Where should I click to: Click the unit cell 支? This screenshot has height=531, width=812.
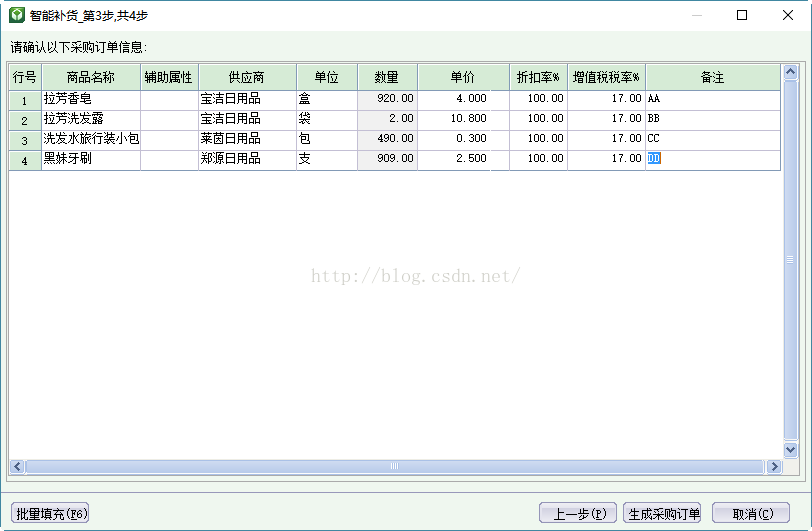pyautogui.click(x=327, y=160)
